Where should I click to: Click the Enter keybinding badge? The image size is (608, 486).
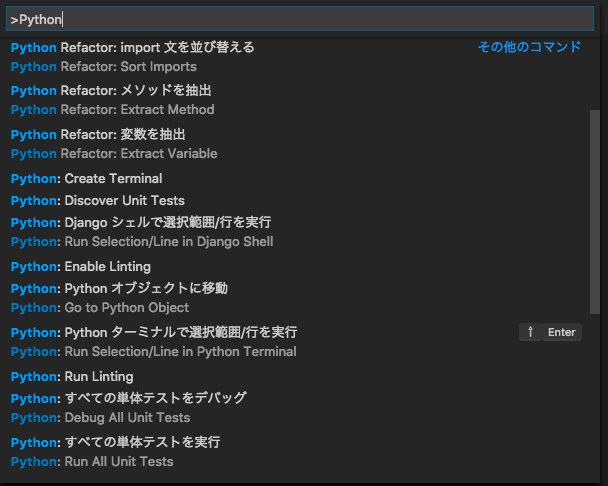pos(562,332)
